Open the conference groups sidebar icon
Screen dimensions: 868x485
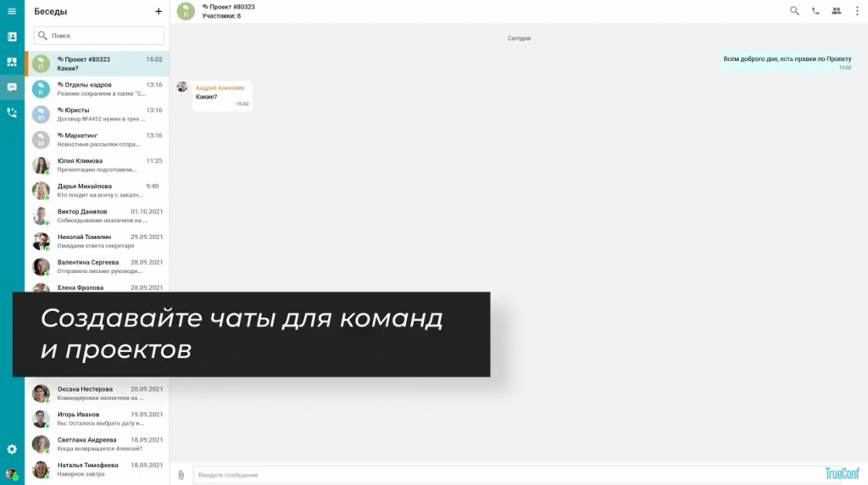[x=12, y=62]
